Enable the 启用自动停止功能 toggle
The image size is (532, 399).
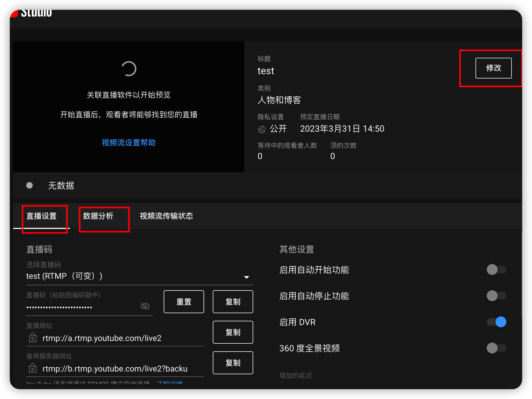(496, 296)
